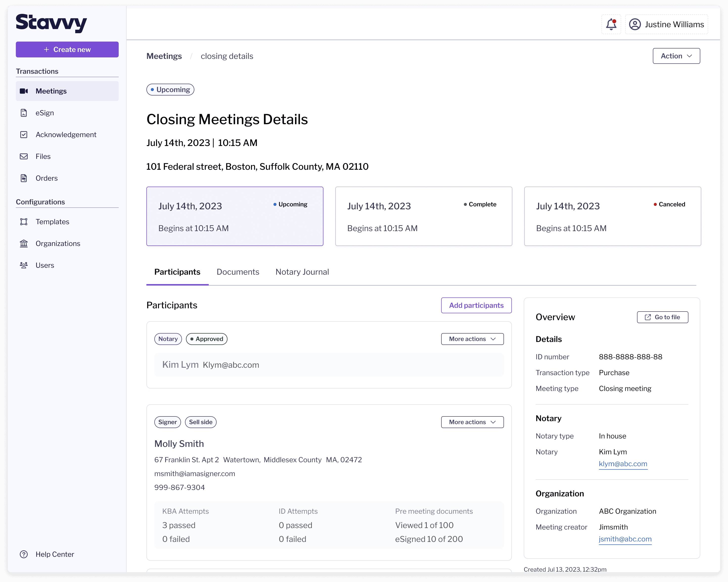Open Organizations configuration
This screenshot has width=728, height=582.
point(67,243)
